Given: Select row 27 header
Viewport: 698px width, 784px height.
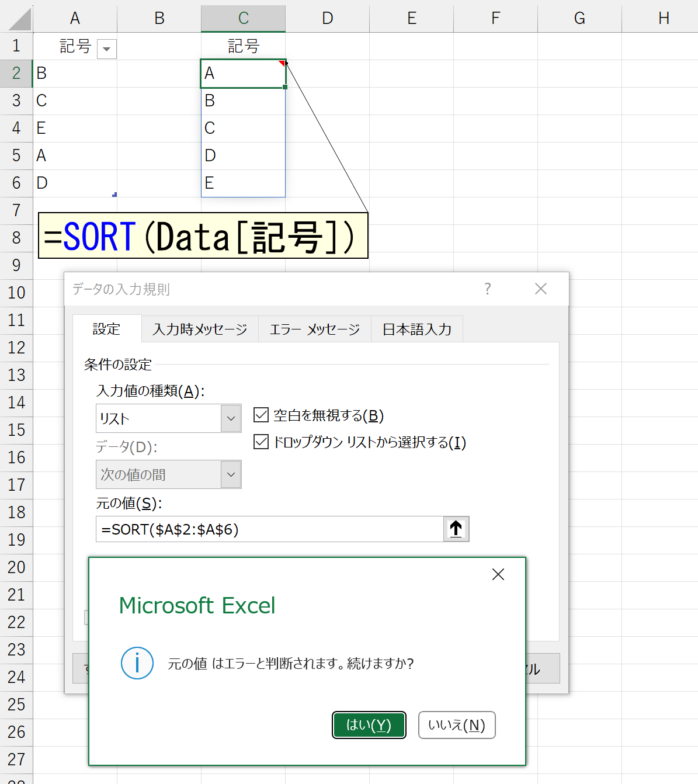Looking at the screenshot, I should (x=16, y=760).
